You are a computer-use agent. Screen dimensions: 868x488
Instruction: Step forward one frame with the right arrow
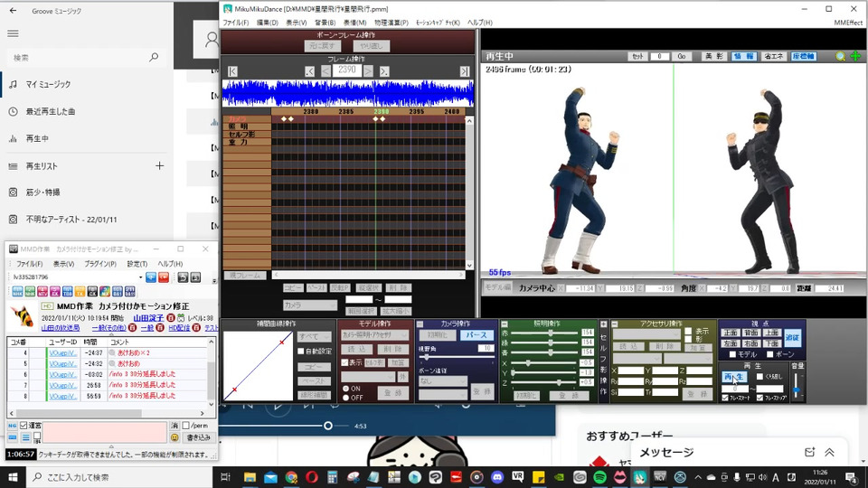pos(368,71)
